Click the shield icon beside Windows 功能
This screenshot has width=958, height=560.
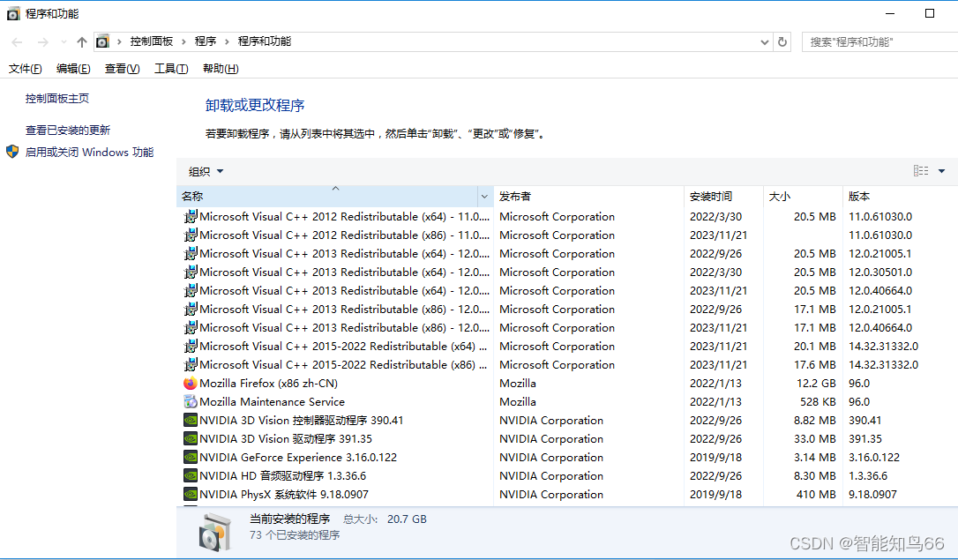coord(12,152)
